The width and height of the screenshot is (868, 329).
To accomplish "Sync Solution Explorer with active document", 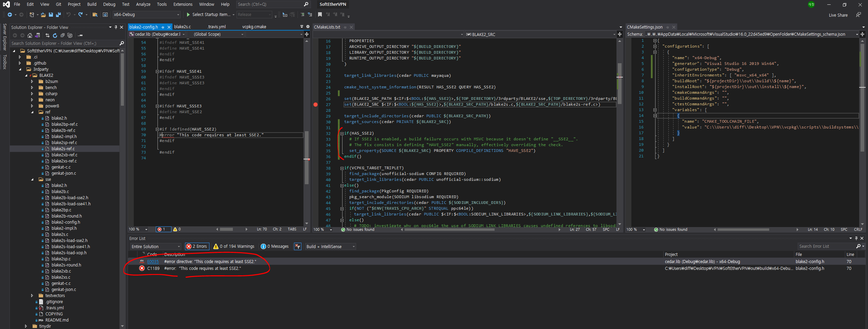I will tap(47, 35).
